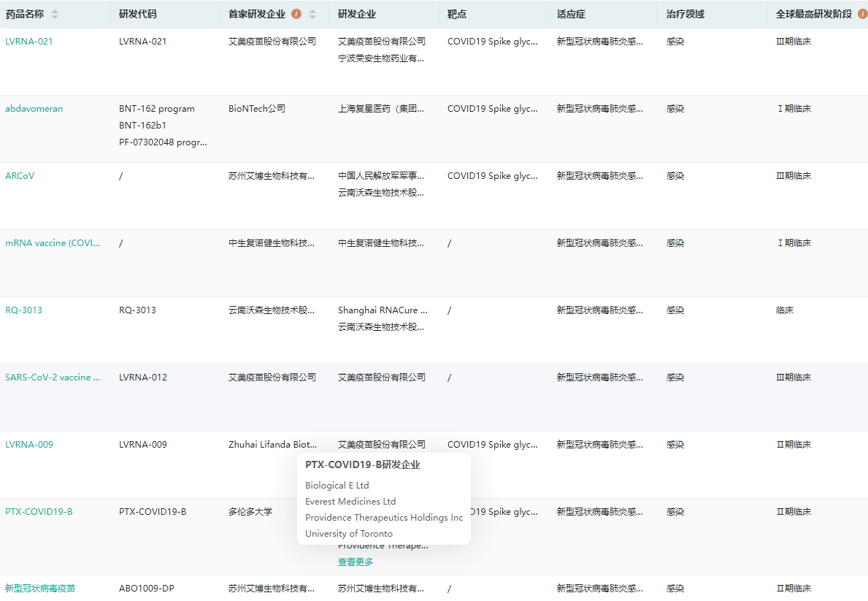The height and width of the screenshot is (601, 868).
Task: Click ABO1009-DP code cell
Action: tap(146, 589)
